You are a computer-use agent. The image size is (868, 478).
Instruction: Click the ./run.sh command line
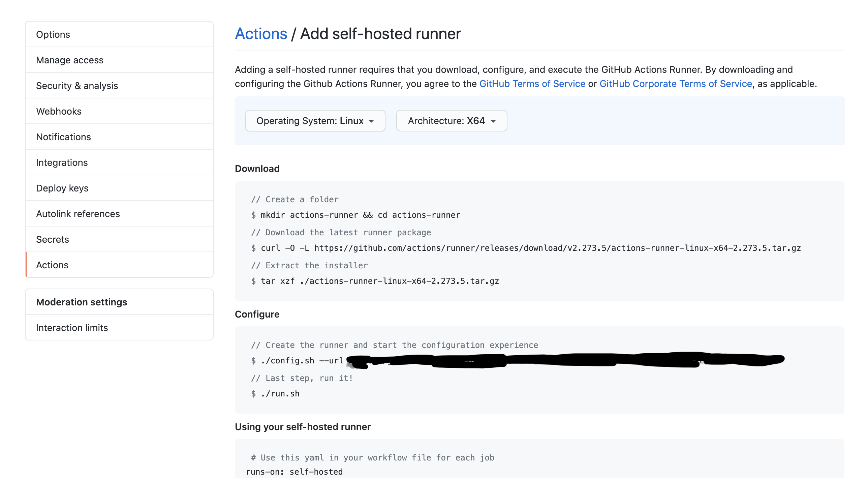280,394
